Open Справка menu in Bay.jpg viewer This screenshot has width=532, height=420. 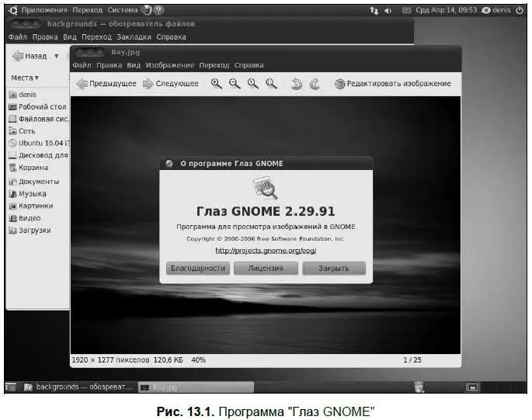249,65
